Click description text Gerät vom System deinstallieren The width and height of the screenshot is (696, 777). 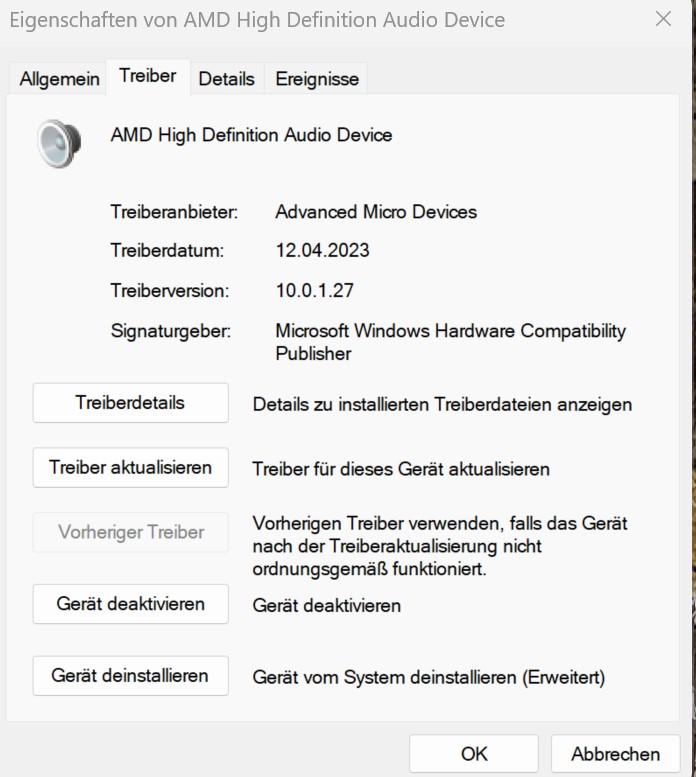click(429, 677)
